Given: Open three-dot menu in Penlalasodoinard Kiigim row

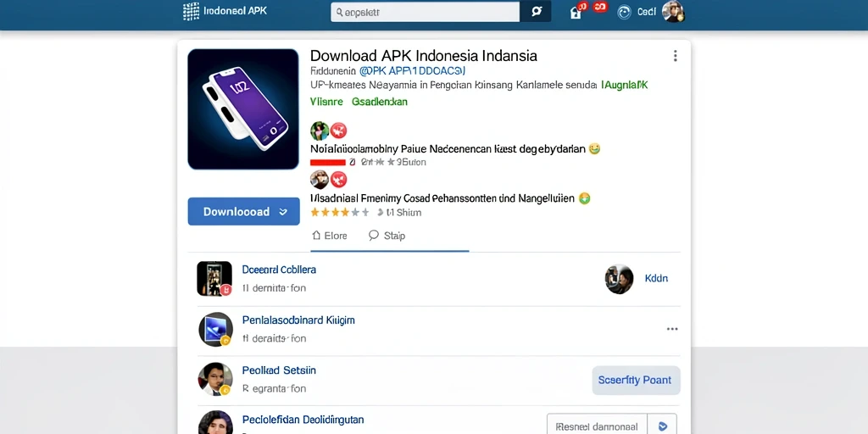Looking at the screenshot, I should click(672, 329).
